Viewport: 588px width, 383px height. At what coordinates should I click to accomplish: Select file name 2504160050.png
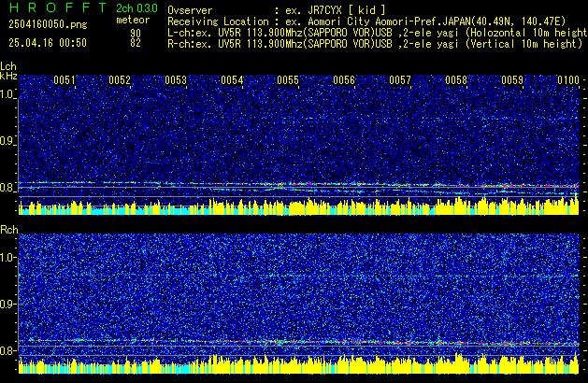pos(48,24)
